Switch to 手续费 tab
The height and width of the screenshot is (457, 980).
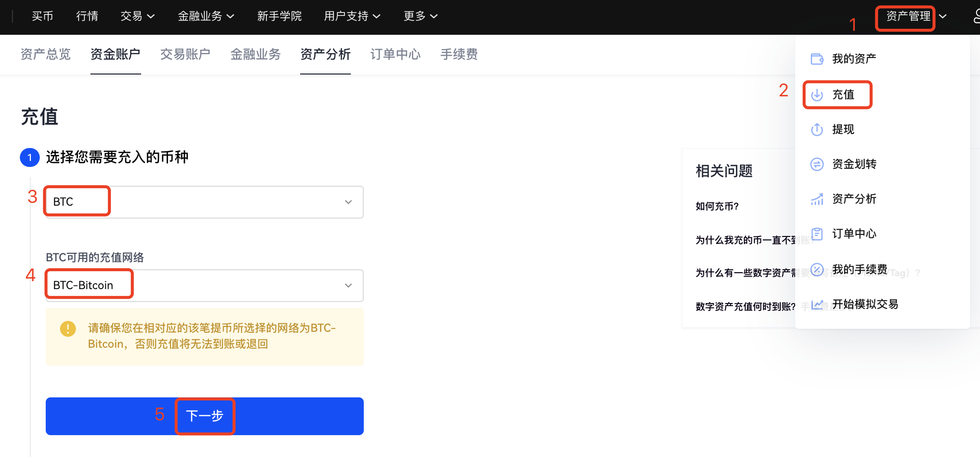pos(459,54)
